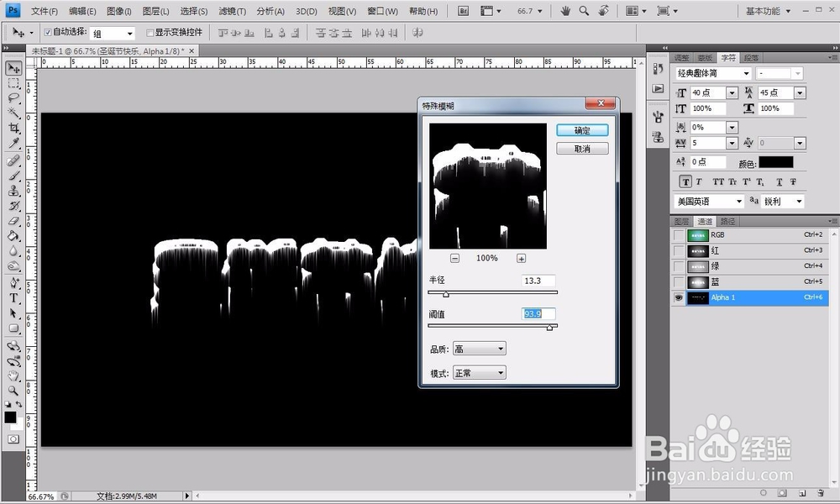This screenshot has height=504, width=840.
Task: Zoom out the filter preview
Action: [x=454, y=258]
